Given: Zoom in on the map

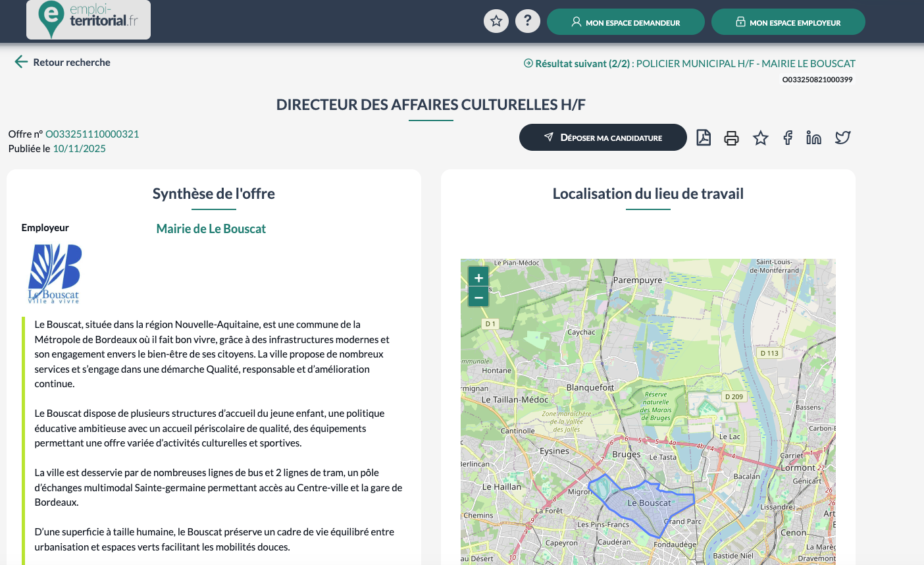Looking at the screenshot, I should click(478, 277).
